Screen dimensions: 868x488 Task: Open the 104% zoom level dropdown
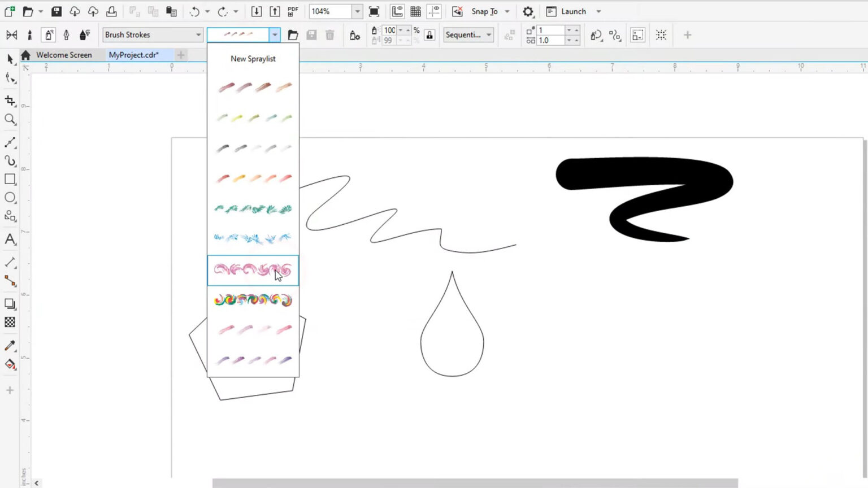(357, 12)
